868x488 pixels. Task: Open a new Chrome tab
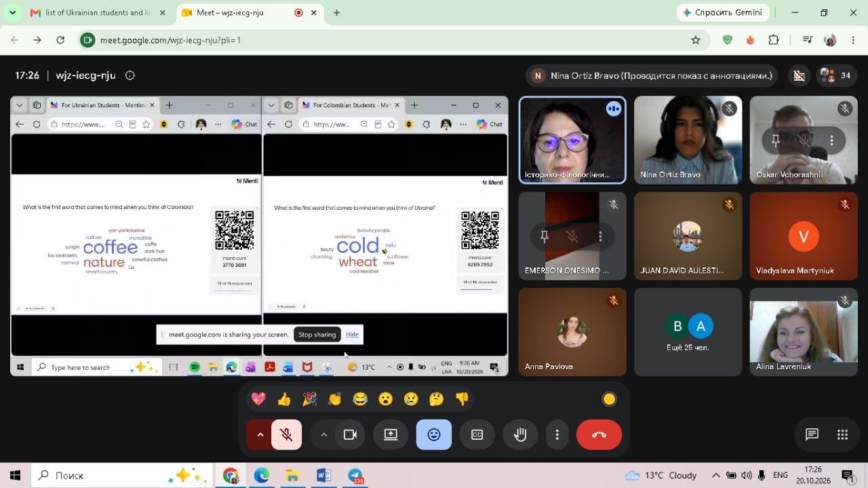click(336, 13)
